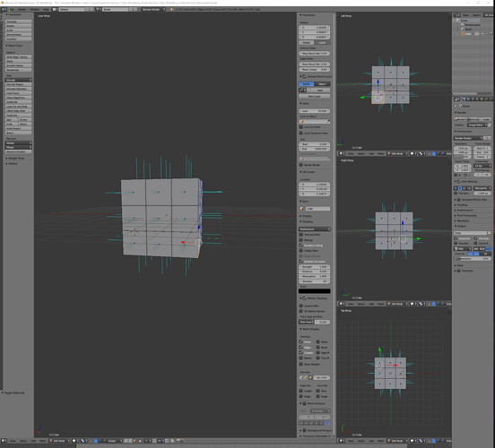This screenshot has height=448, width=495.
Task: Click the render properties camera tab icon
Action: (465, 99)
